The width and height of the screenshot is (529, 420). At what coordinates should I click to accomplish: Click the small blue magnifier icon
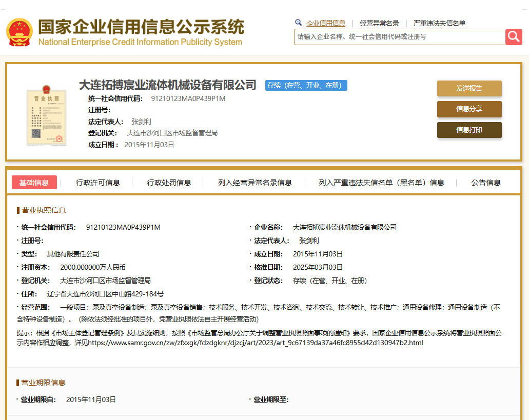[x=298, y=23]
